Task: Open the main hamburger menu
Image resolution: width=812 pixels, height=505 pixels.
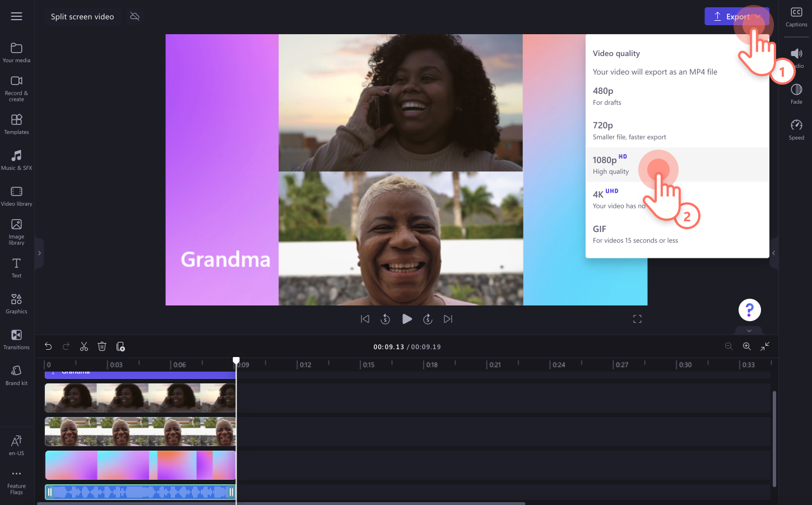Action: point(16,16)
